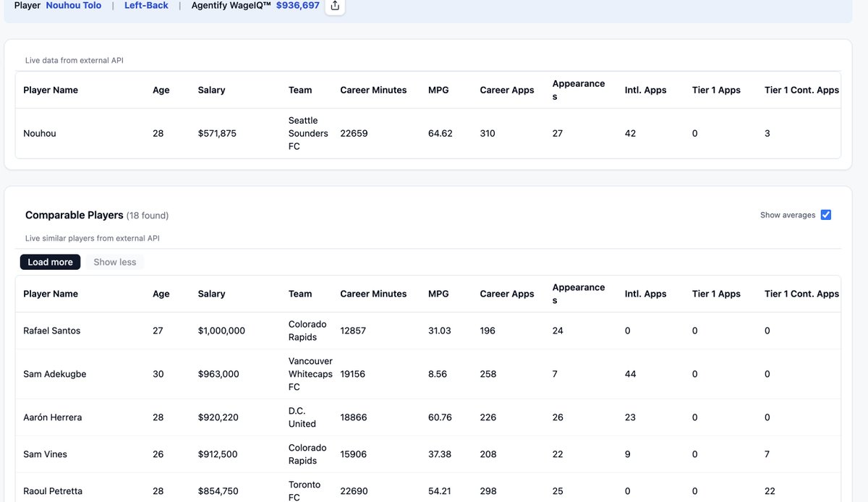Select Raoul Petretta's salary cell
868x502 pixels.
pos(218,490)
